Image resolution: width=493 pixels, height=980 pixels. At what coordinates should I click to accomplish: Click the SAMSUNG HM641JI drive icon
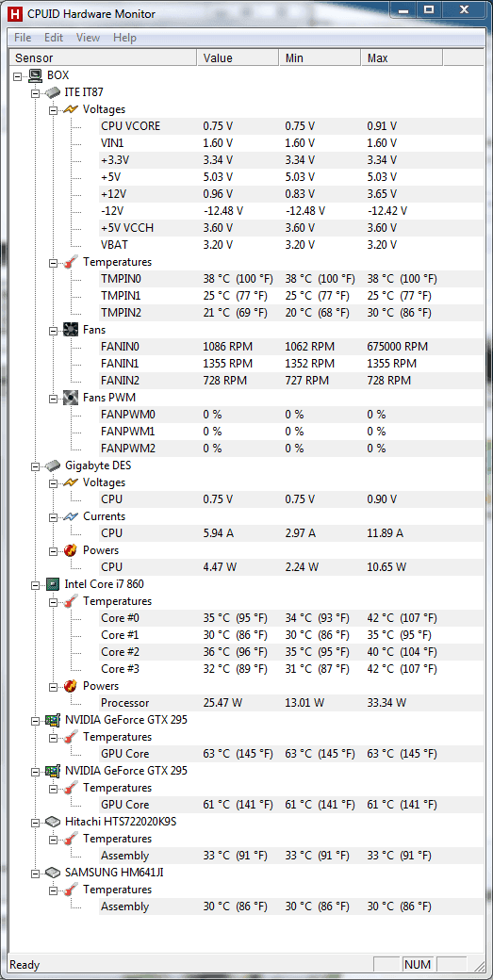coord(53,872)
